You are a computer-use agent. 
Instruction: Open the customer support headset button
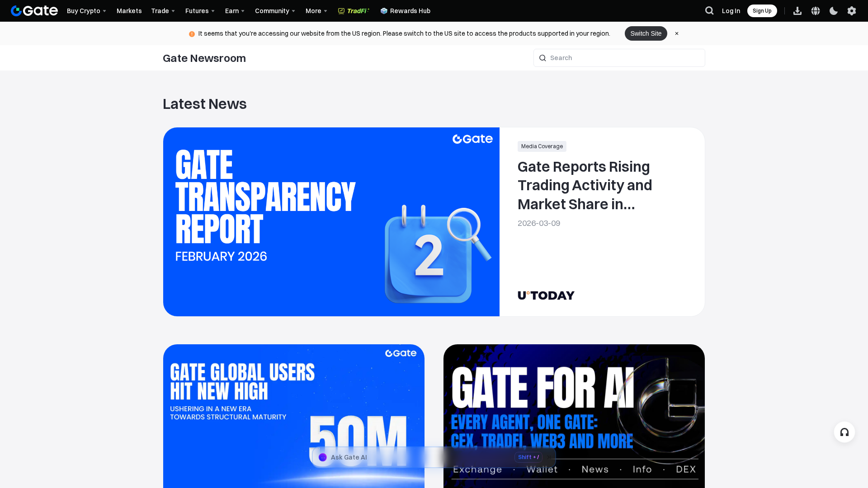pyautogui.click(x=844, y=432)
